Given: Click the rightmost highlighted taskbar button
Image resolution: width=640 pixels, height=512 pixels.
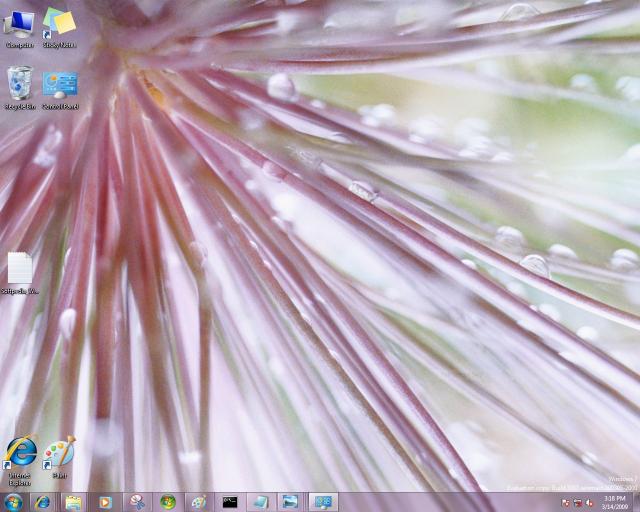Looking at the screenshot, I should tap(323, 501).
